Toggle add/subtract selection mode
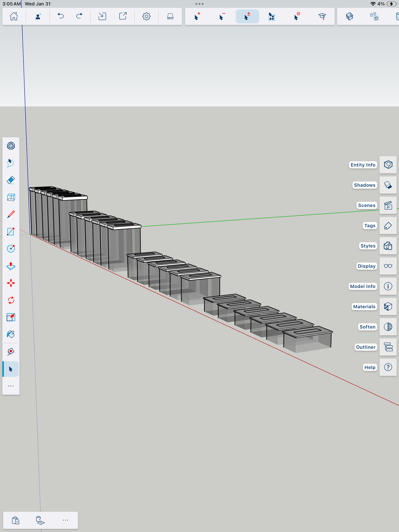Screen dimensions: 399x532 tap(247, 16)
